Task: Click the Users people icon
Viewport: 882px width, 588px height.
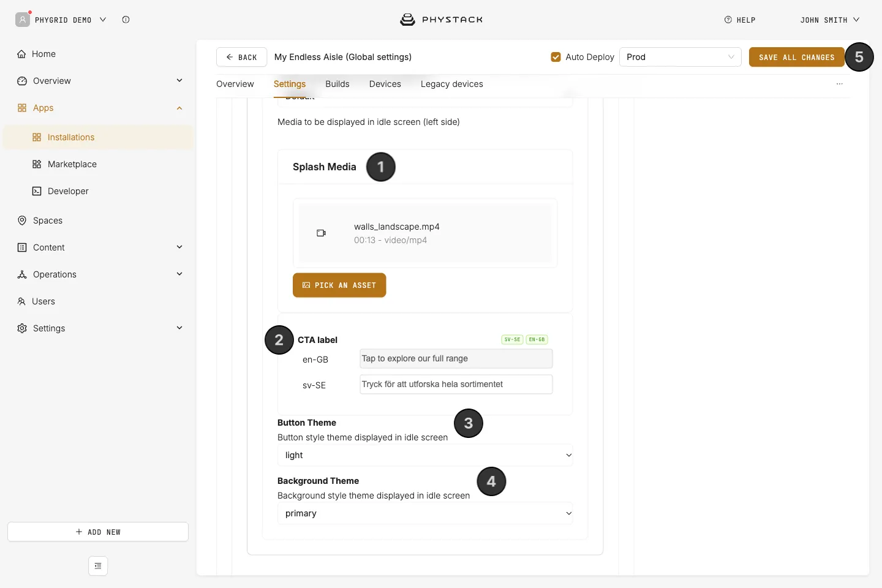Action: point(21,301)
